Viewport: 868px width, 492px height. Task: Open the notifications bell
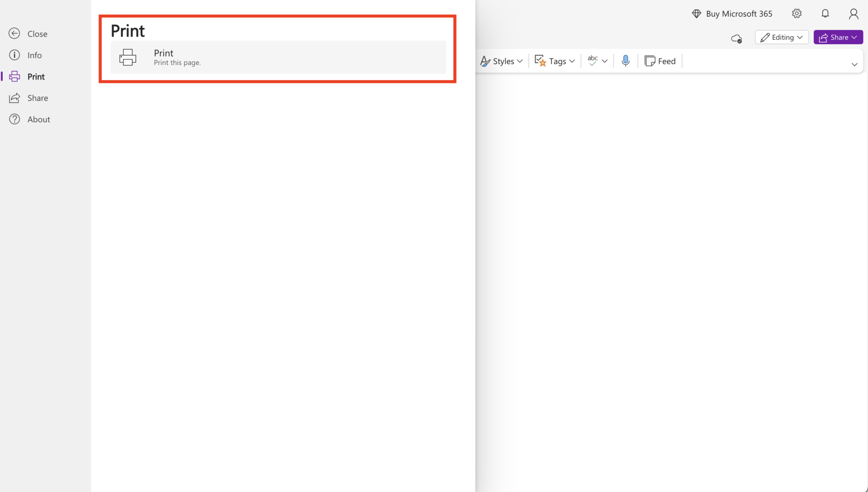pos(825,14)
